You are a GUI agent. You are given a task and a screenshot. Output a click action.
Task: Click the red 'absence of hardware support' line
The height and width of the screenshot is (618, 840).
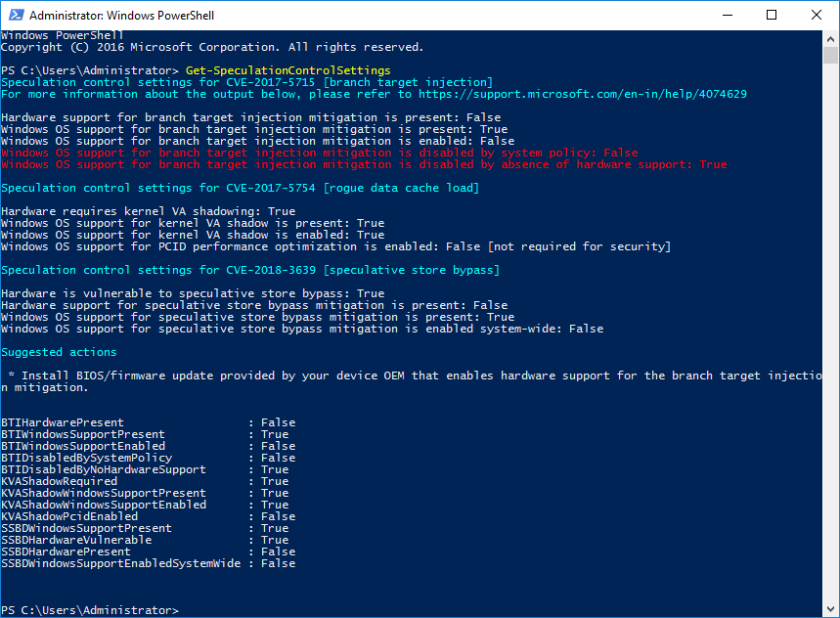click(364, 164)
